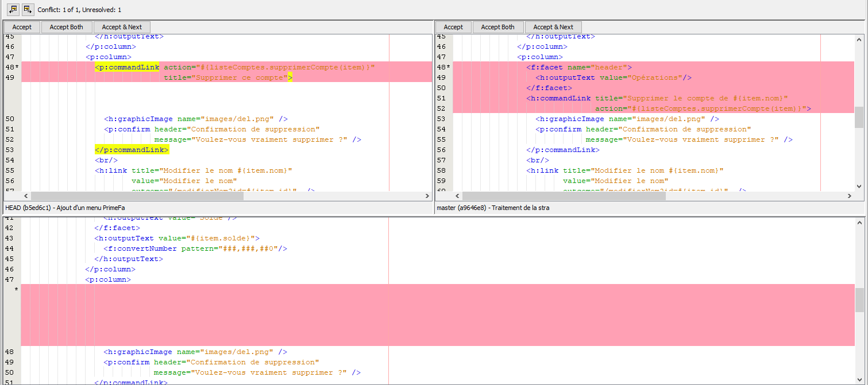
Task: Click the master pane horizontal scrollbar thumb
Action: tap(564, 196)
